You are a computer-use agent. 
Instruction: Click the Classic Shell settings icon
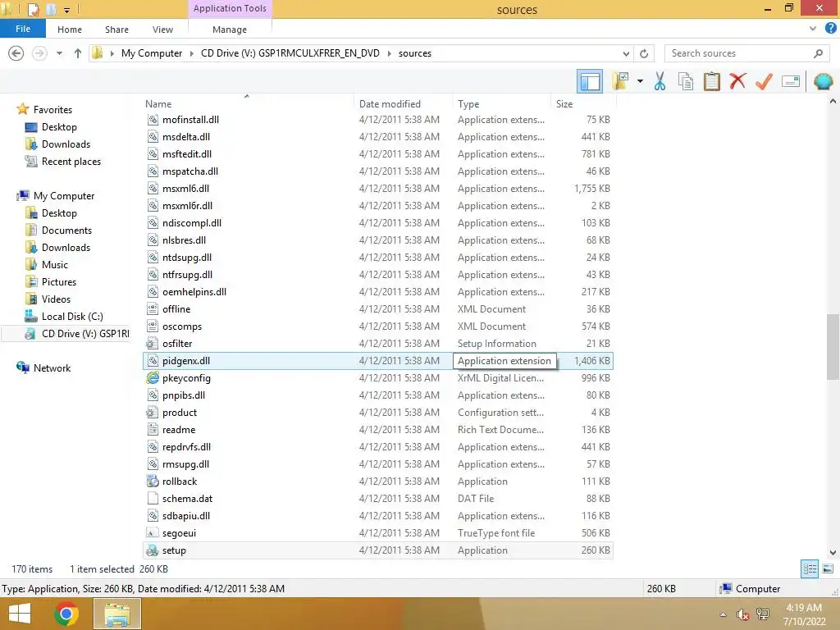pos(823,81)
